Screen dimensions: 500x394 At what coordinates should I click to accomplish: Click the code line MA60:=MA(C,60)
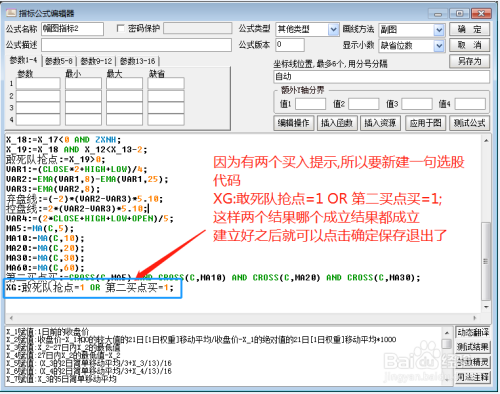coord(45,268)
